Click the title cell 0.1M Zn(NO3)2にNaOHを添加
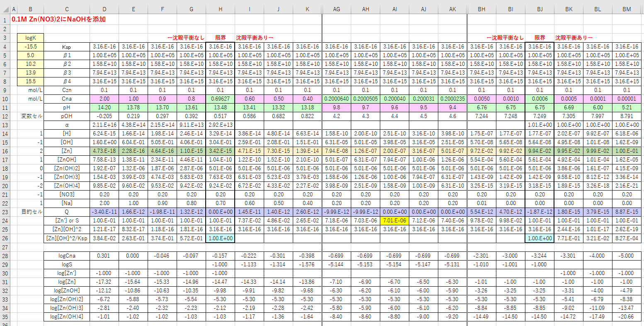The image size is (644, 326). [x=58, y=19]
